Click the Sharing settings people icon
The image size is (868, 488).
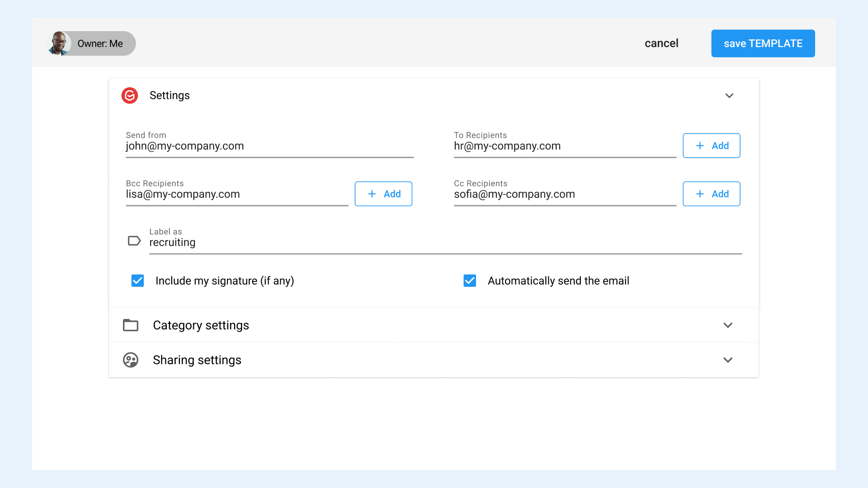pyautogui.click(x=131, y=360)
